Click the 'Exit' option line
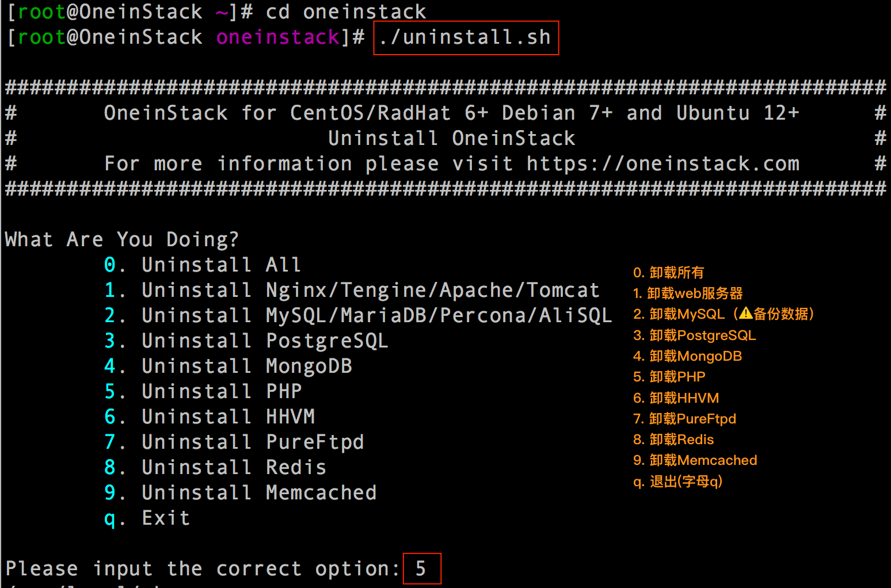The height and width of the screenshot is (588, 891). point(147,518)
